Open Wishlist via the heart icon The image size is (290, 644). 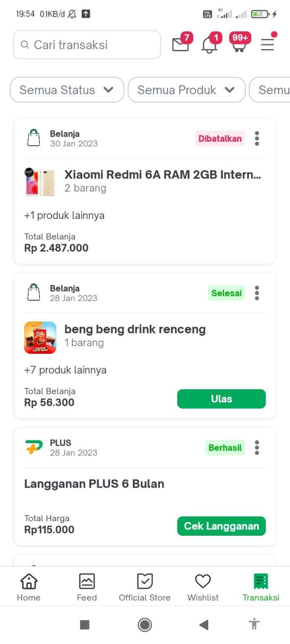pyautogui.click(x=203, y=586)
